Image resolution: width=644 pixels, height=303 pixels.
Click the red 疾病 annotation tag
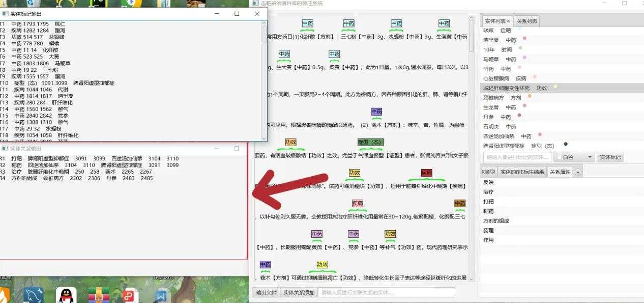pyautogui.click(x=426, y=173)
